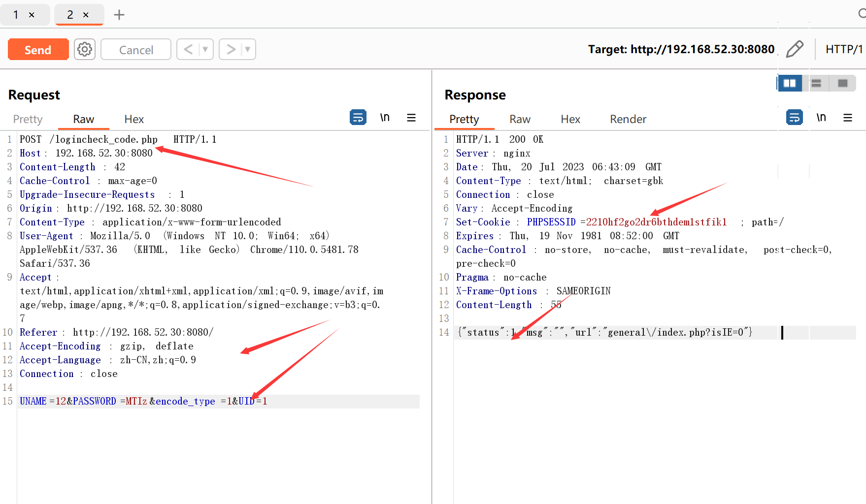Screen dimensions: 866x504
Task: Open the Response Pretty view tab
Action: tap(464, 119)
